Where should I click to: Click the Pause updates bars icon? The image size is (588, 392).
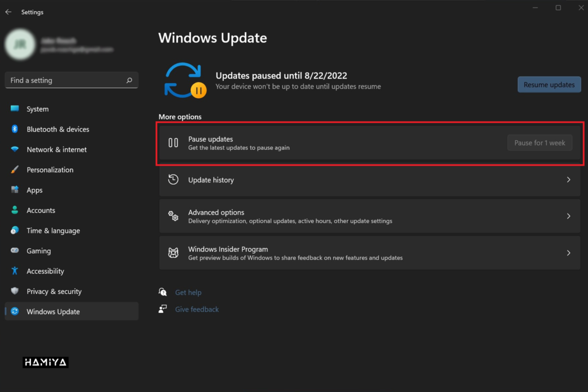(x=173, y=143)
